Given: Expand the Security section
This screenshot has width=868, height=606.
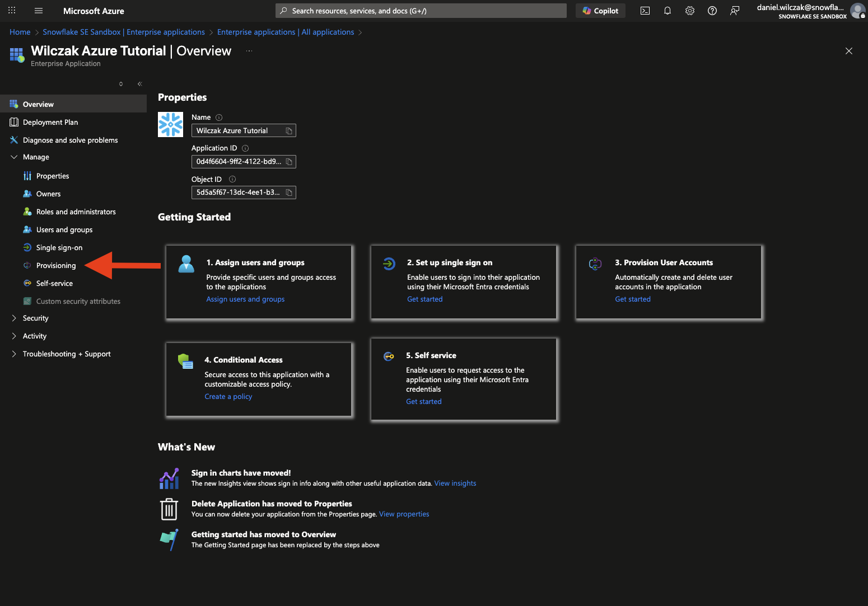Looking at the screenshot, I should [14, 318].
